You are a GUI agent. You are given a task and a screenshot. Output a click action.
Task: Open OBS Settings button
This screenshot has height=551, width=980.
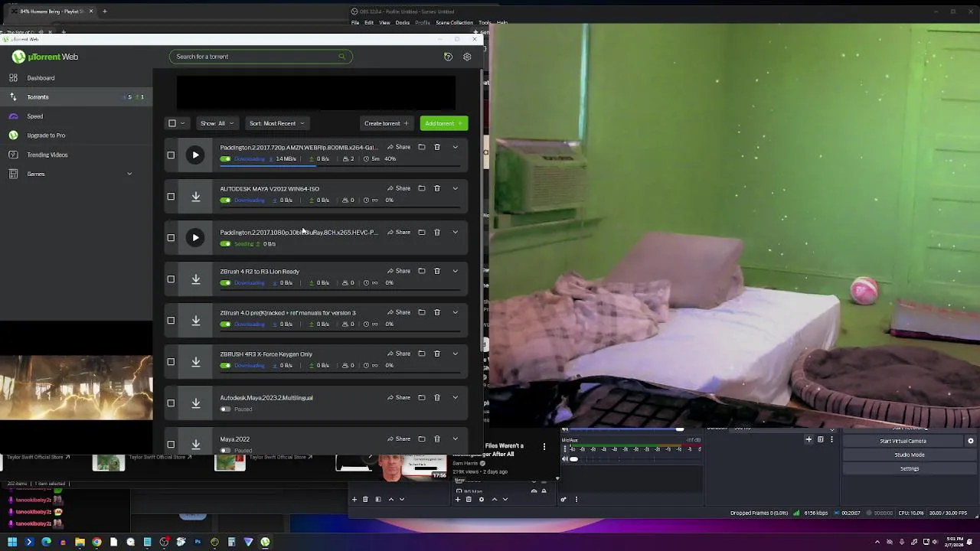tap(910, 468)
